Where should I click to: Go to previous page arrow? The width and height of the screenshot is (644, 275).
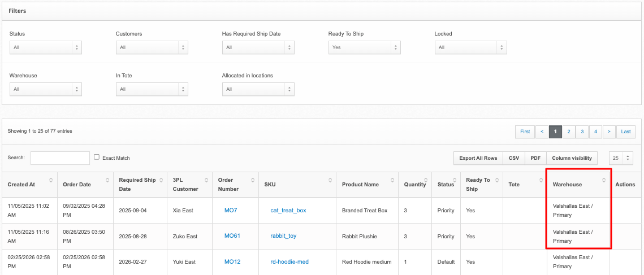click(541, 132)
